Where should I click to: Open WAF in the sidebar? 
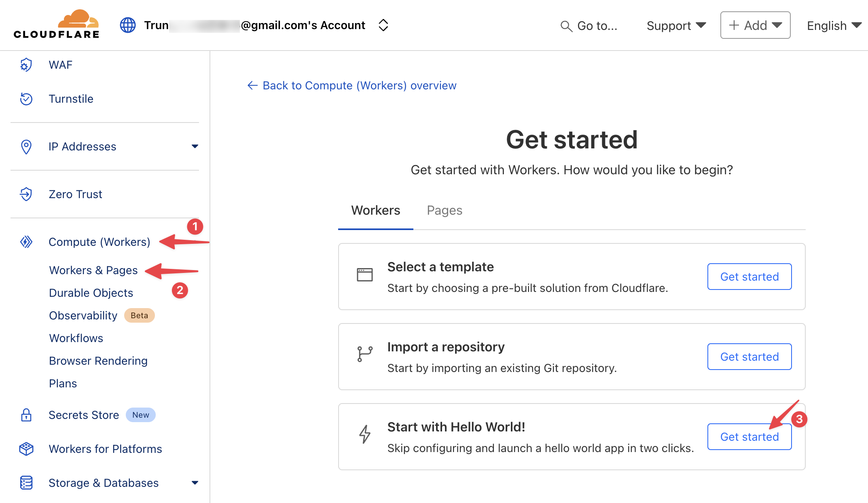[61, 65]
